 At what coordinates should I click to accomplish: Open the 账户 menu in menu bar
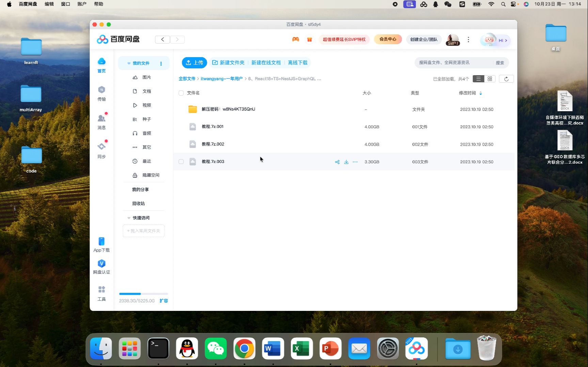tap(82, 4)
